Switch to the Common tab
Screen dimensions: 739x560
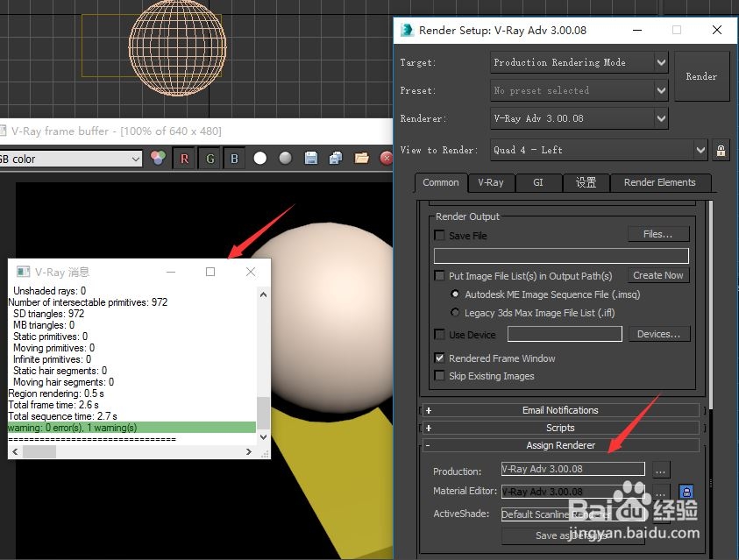click(441, 183)
